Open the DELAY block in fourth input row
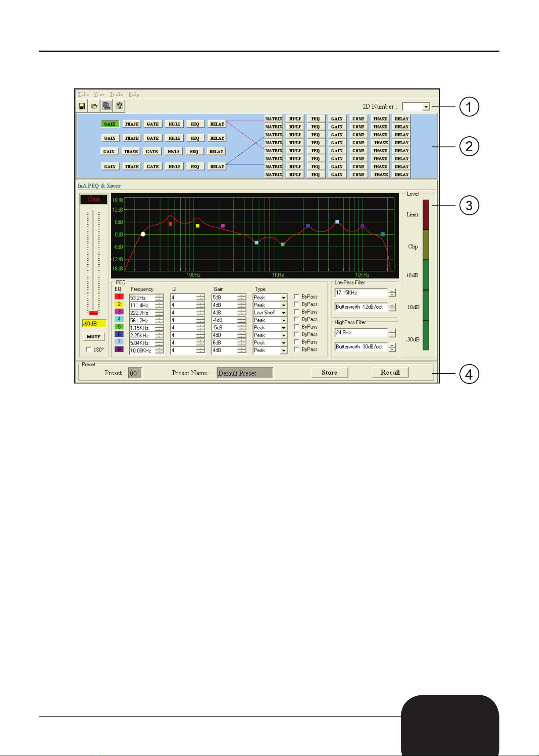Screen dimensions: 539x756 click(217, 166)
